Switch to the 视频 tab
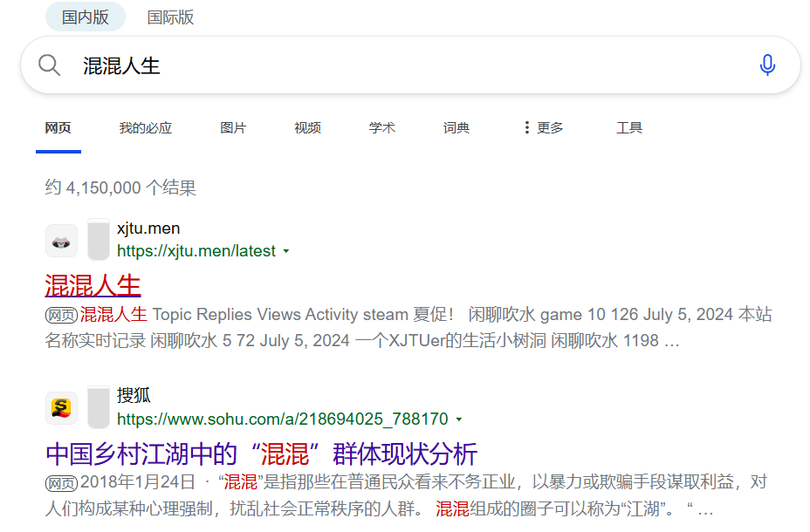This screenshot has width=810, height=532. [x=307, y=127]
